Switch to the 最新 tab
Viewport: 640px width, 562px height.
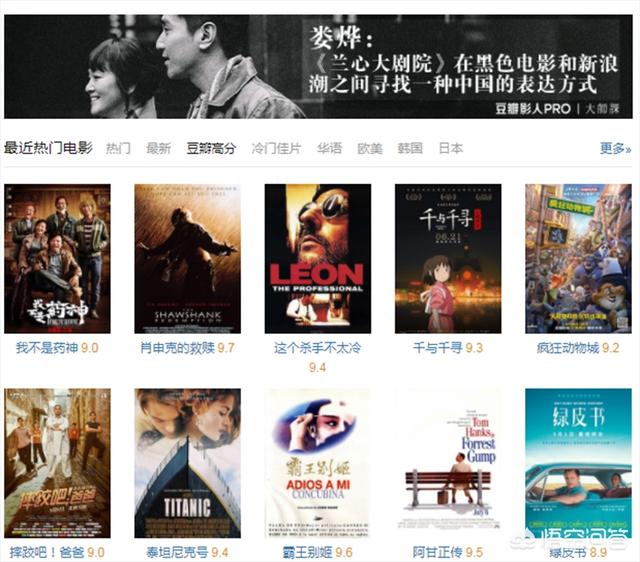[x=158, y=148]
